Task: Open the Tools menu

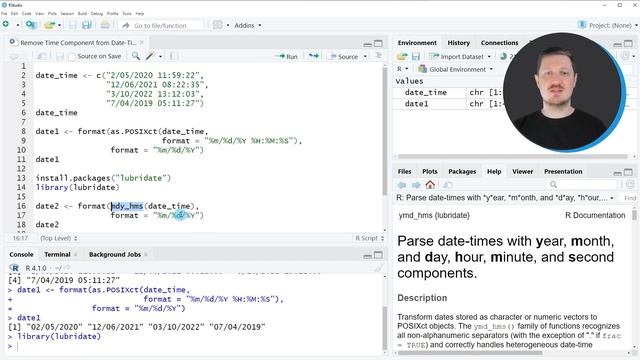Action: (x=127, y=13)
